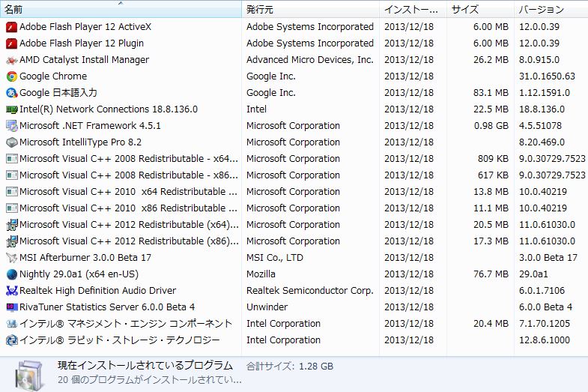This screenshot has width=588, height=392.
Task: Click the Visual C++ 2008 x64 row icon
Action: point(12,159)
